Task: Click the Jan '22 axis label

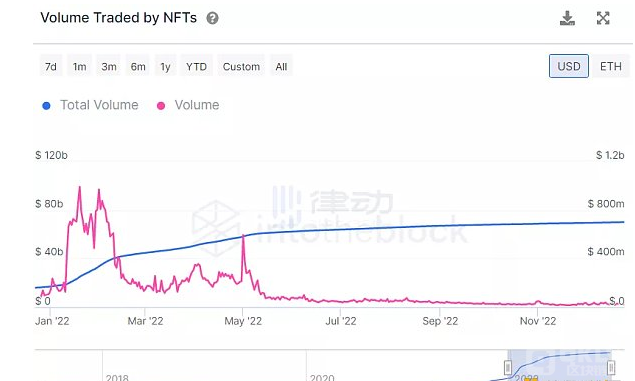Action: coord(52,321)
